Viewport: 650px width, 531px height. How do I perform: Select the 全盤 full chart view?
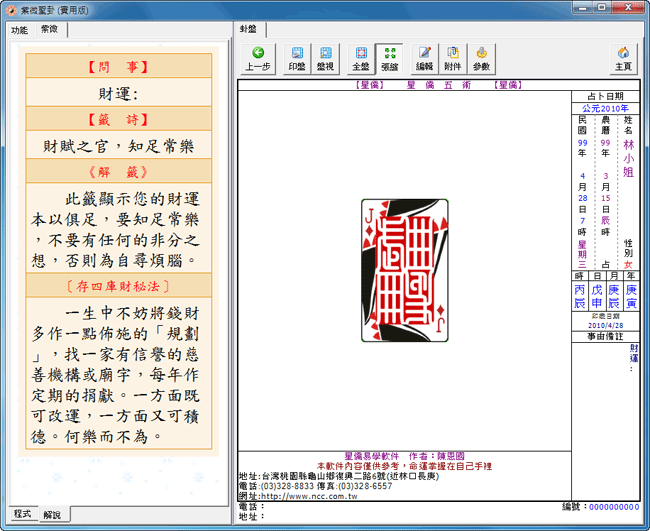(361, 59)
